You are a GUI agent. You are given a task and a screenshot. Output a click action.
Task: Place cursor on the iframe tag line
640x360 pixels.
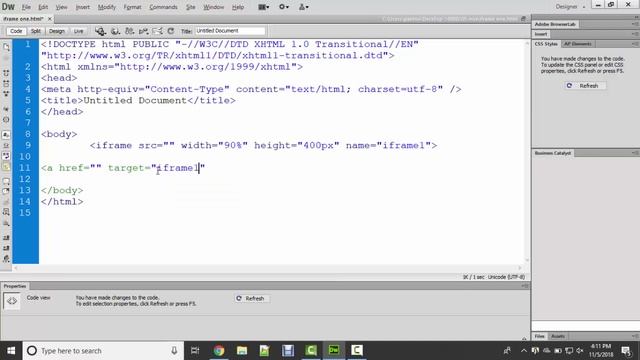click(263, 146)
